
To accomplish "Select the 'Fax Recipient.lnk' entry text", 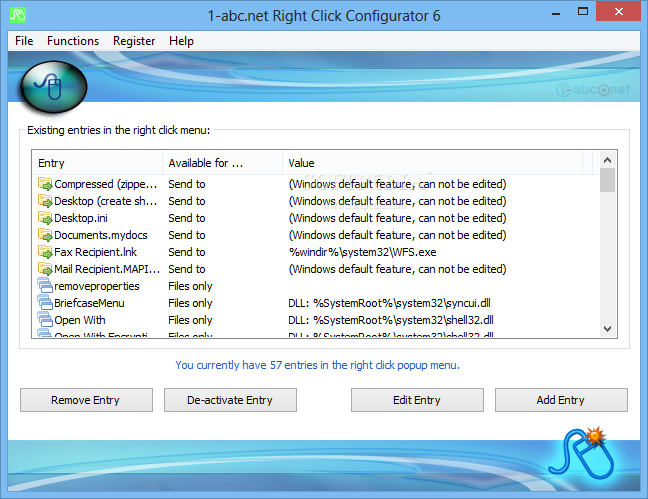I will pos(95,252).
